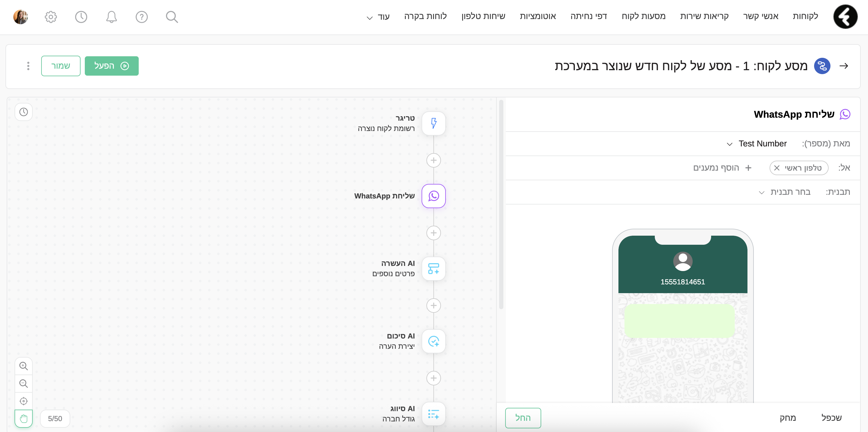Open the 'לוחות בקרה' menu
The image size is (868, 432).
point(425,16)
